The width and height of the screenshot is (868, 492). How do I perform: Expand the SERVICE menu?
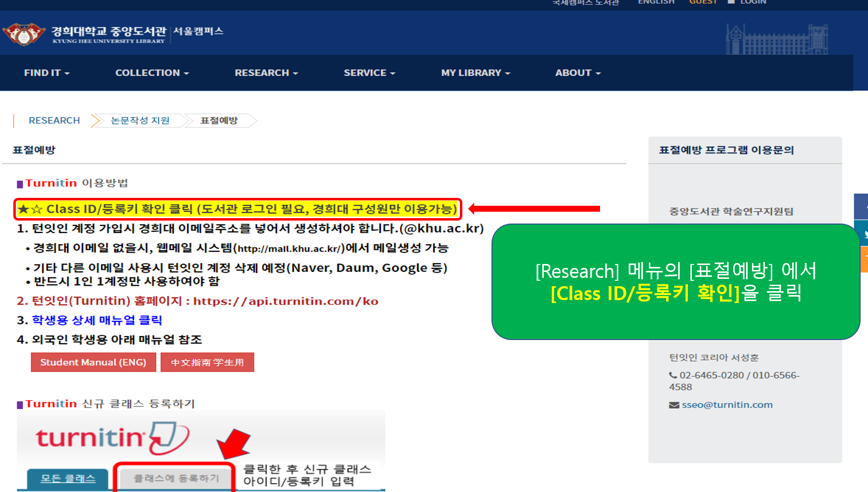(x=370, y=73)
